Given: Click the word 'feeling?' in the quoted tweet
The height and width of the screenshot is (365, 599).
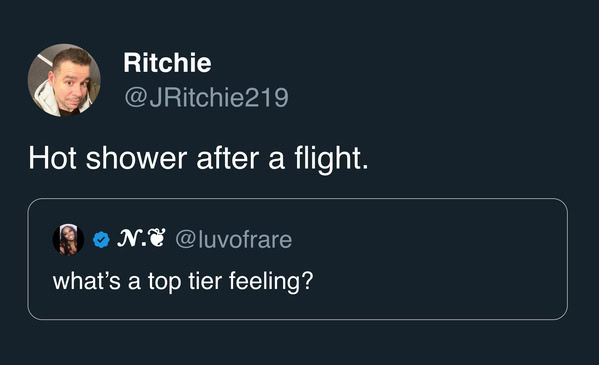Looking at the screenshot, I should [x=271, y=281].
